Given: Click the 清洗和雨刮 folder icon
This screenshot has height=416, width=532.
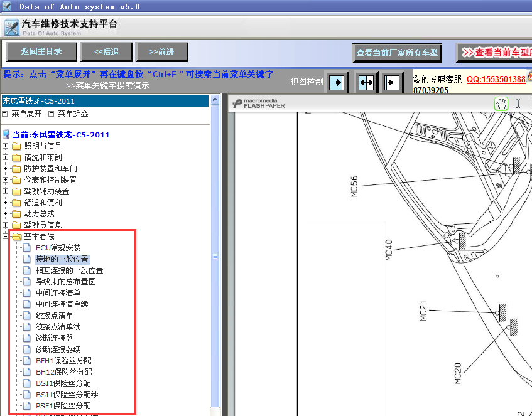Looking at the screenshot, I should click(x=16, y=157).
